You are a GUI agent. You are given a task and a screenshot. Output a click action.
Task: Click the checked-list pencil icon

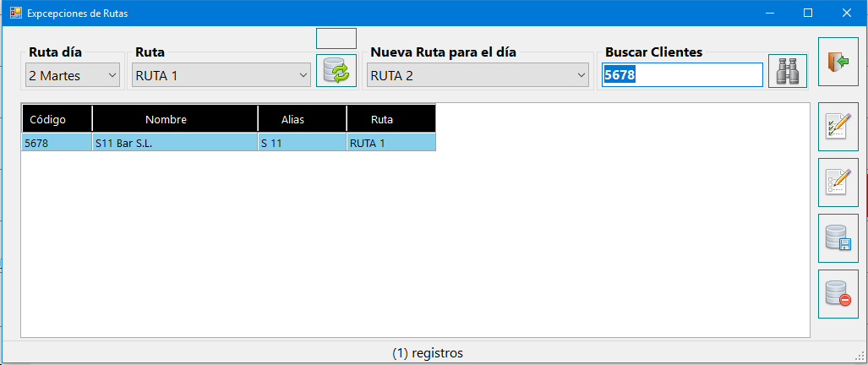[838, 126]
